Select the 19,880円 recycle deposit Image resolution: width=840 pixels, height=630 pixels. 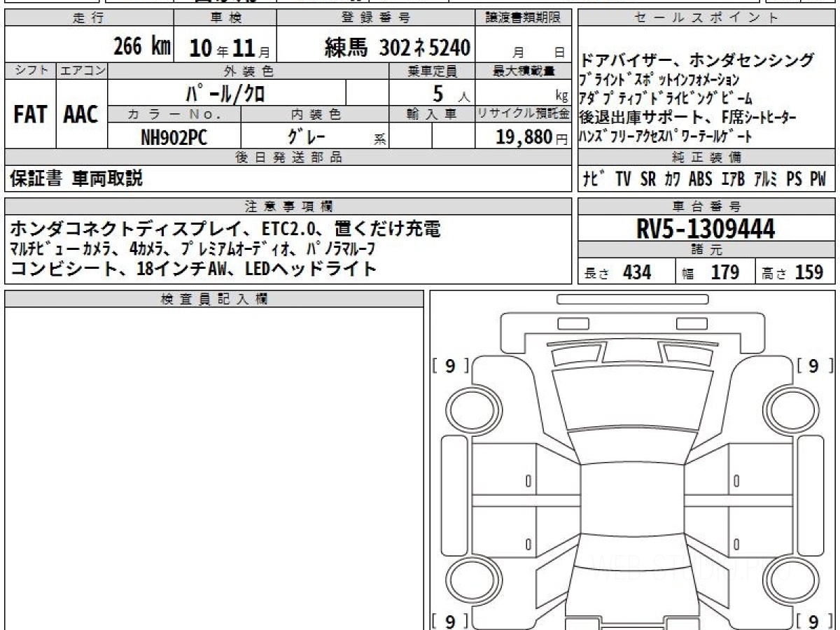(x=532, y=136)
